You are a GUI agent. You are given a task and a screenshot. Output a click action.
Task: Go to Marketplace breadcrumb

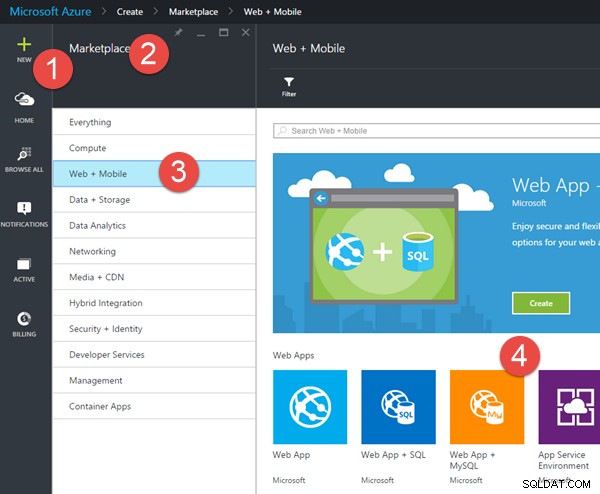(193, 12)
